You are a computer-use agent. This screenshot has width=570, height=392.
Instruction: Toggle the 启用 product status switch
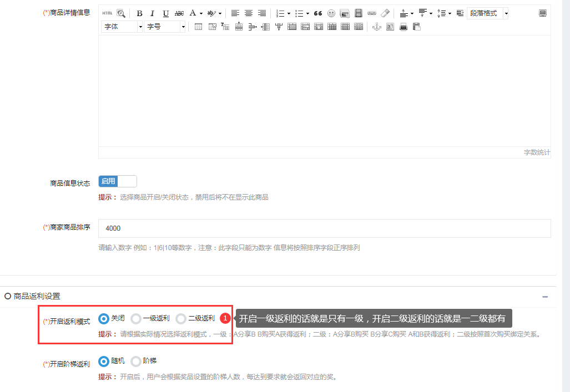pyautogui.click(x=118, y=181)
